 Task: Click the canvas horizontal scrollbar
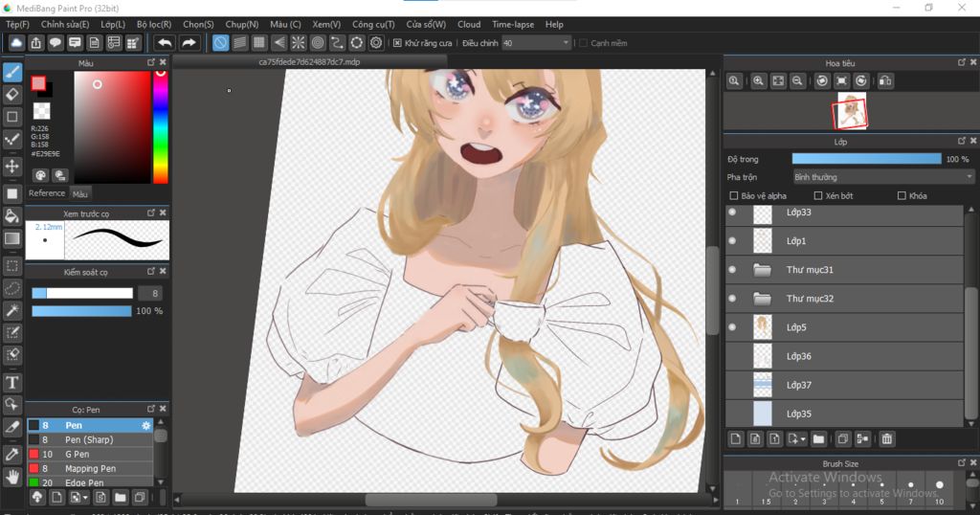point(432,500)
